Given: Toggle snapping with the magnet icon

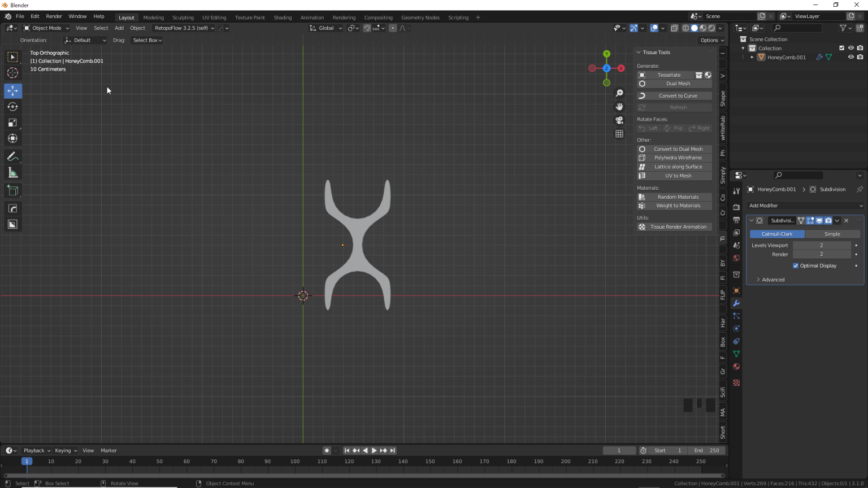Looking at the screenshot, I should click(x=367, y=28).
